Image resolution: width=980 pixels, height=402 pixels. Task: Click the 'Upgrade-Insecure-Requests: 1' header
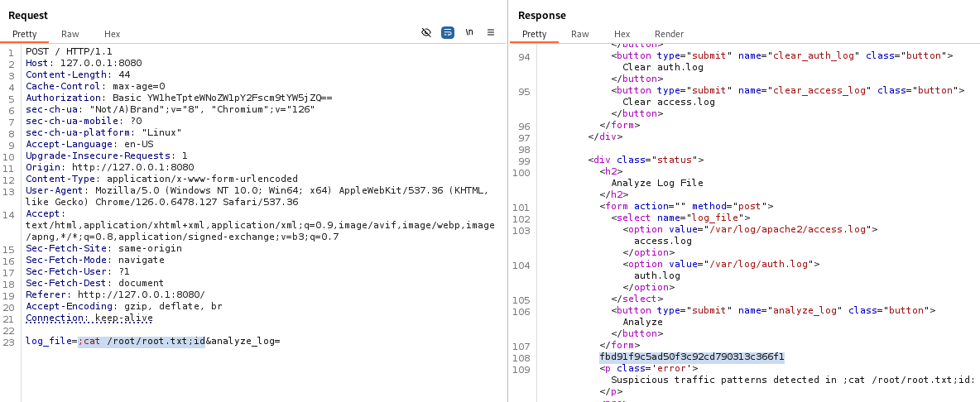point(106,156)
